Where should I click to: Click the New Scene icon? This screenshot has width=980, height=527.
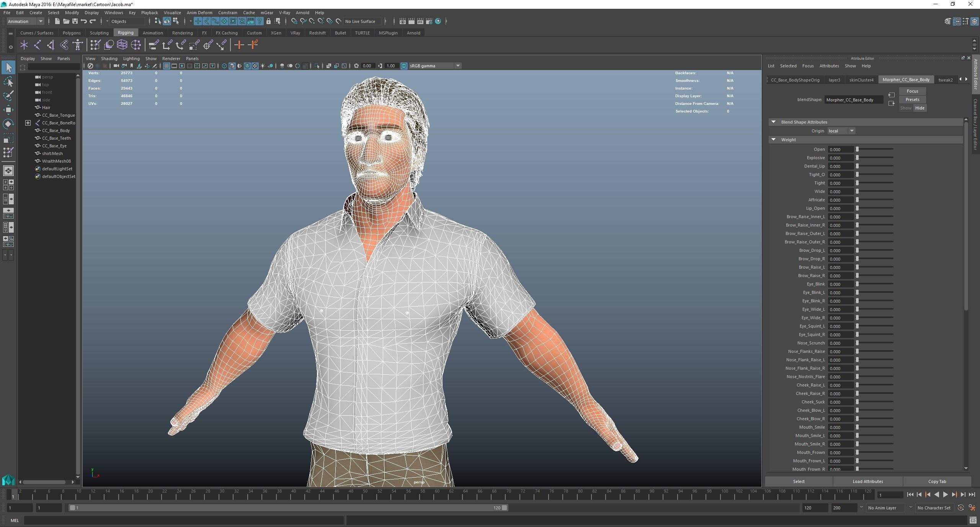point(57,21)
